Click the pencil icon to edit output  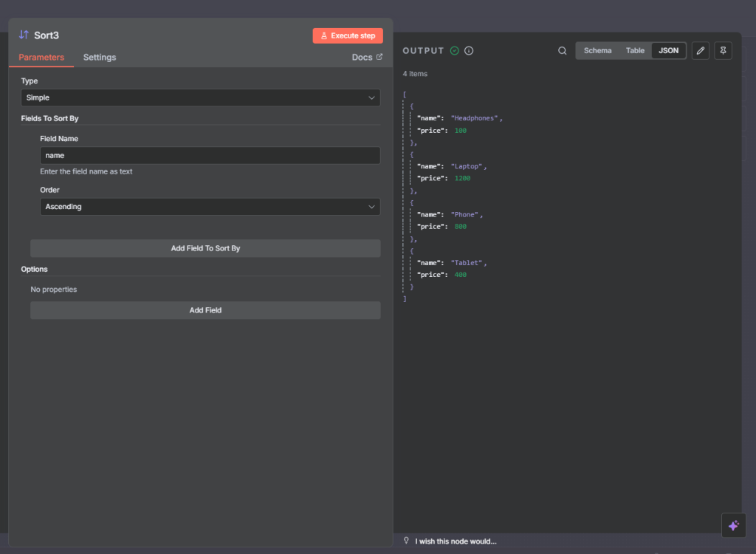(x=701, y=51)
